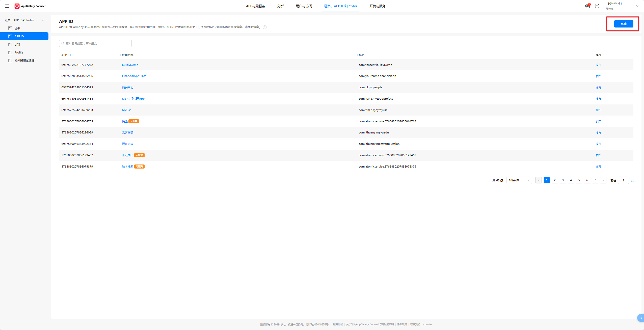Switch to the 开发与服务 top tab
The width and height of the screenshot is (644, 330).
(377, 6)
